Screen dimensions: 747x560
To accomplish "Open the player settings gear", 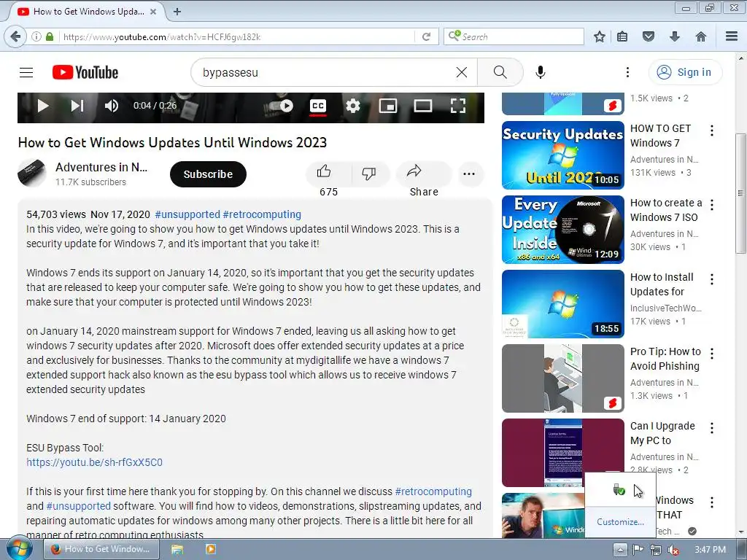I will coord(352,106).
